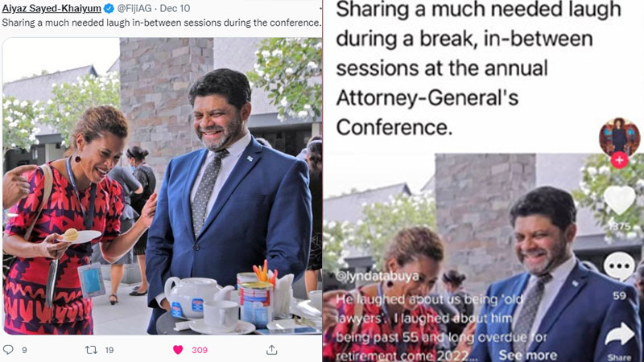The height and width of the screenshot is (362, 644).
Task: Tap the TikTok Share arrow icon
Action: 619,334
